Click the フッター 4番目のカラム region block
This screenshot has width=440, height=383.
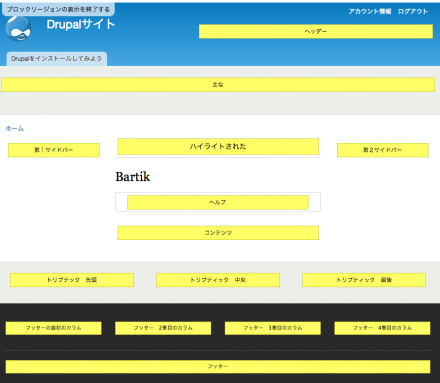click(382, 328)
